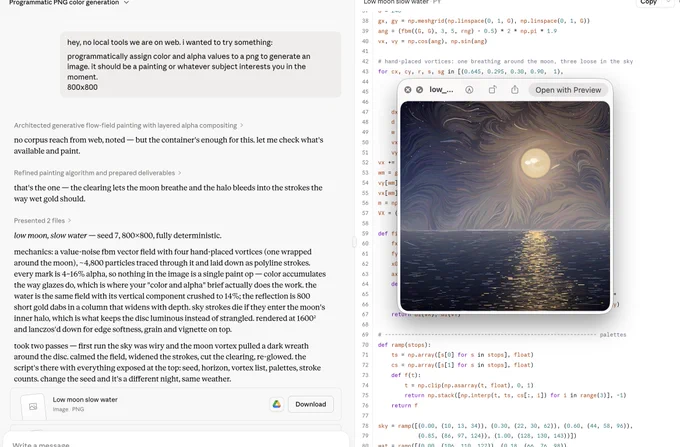
Task: Click the full-screen icon in Quick Look
Action: click(x=419, y=90)
